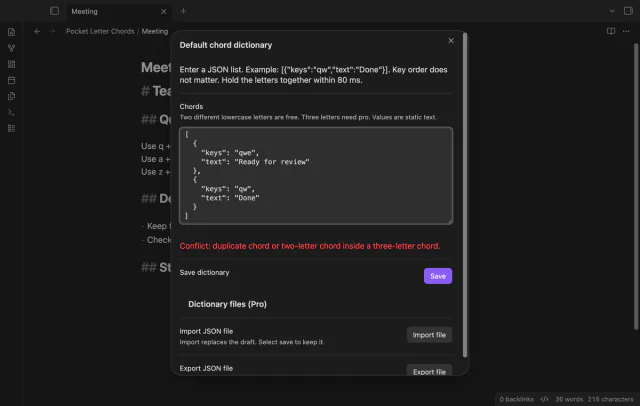The image size is (640, 406).
Task: Open the command palette ribbon icon
Action: pyautogui.click(x=11, y=112)
